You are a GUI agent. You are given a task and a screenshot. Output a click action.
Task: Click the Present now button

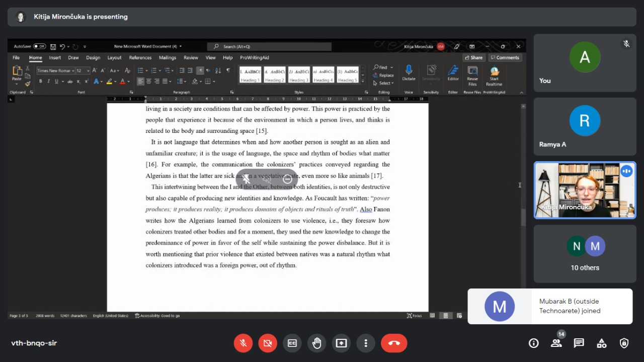point(342,343)
